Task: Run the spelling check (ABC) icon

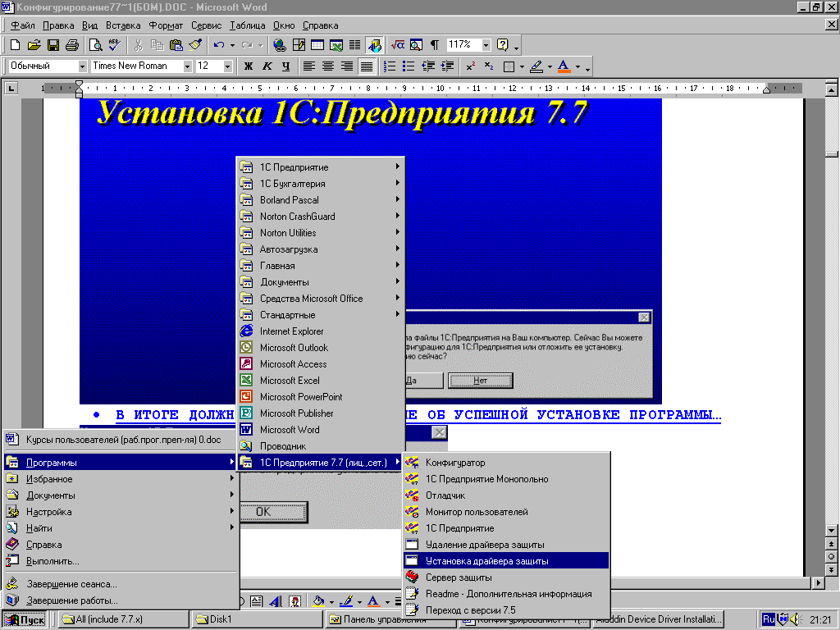Action: click(114, 45)
